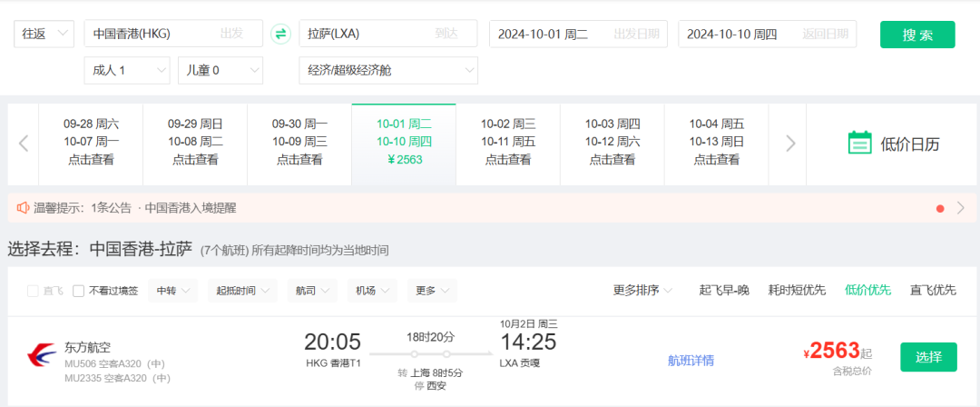Open the 往返 trip type dropdown

tap(44, 34)
